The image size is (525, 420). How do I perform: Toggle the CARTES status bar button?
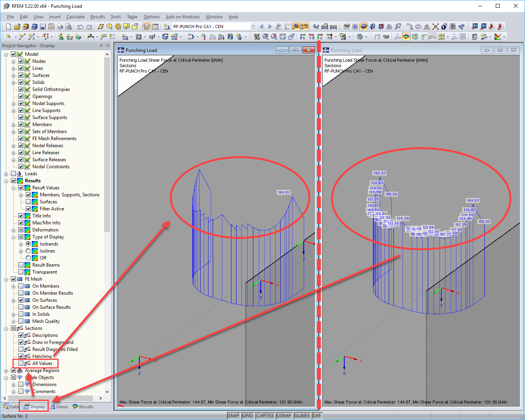[x=265, y=416]
